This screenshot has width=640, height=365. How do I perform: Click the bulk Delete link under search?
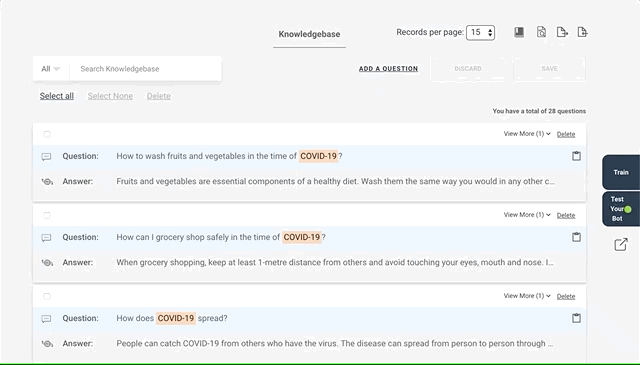[159, 96]
